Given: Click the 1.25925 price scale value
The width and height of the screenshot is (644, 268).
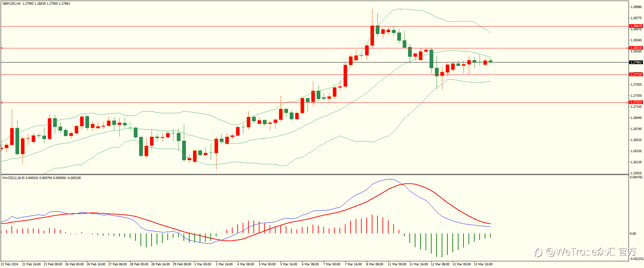Looking at the screenshot, I should 636,173.
